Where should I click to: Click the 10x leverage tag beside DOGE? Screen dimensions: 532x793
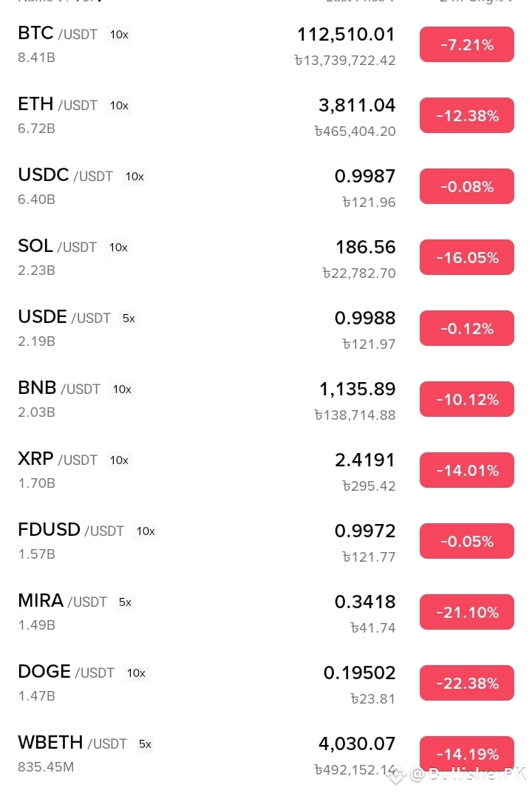coord(136,673)
